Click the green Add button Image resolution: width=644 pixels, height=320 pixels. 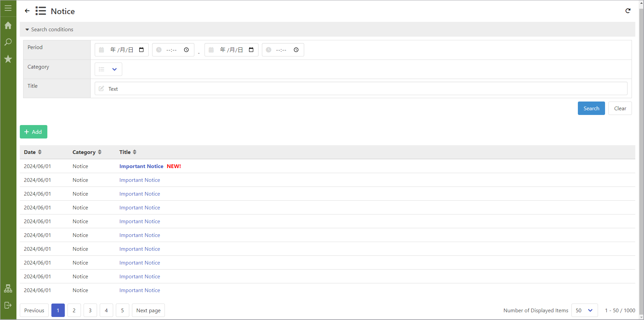34,132
